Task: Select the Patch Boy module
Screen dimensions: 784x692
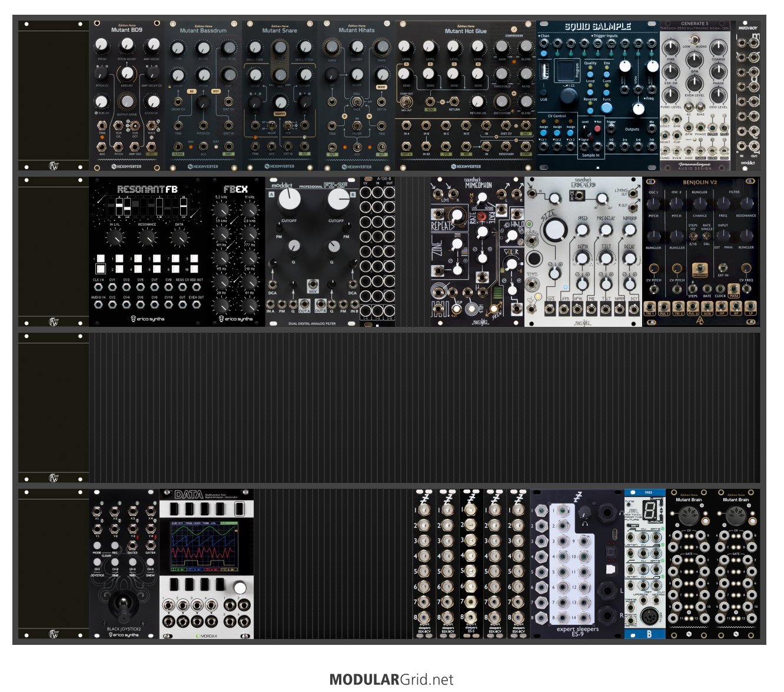Action: point(748,97)
